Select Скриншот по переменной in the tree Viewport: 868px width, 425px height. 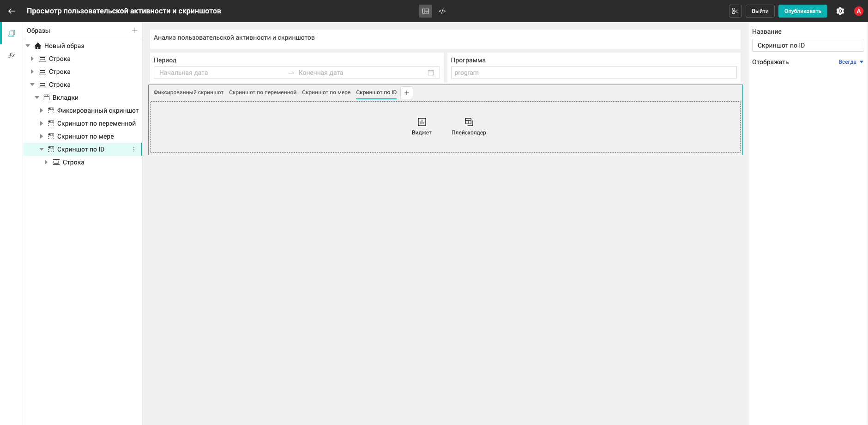(96, 123)
